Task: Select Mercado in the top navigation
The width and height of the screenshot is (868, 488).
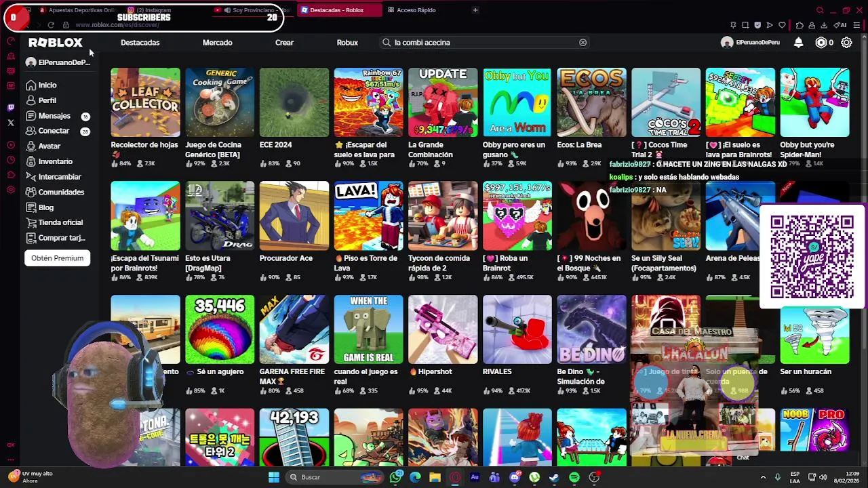Action: [x=218, y=43]
